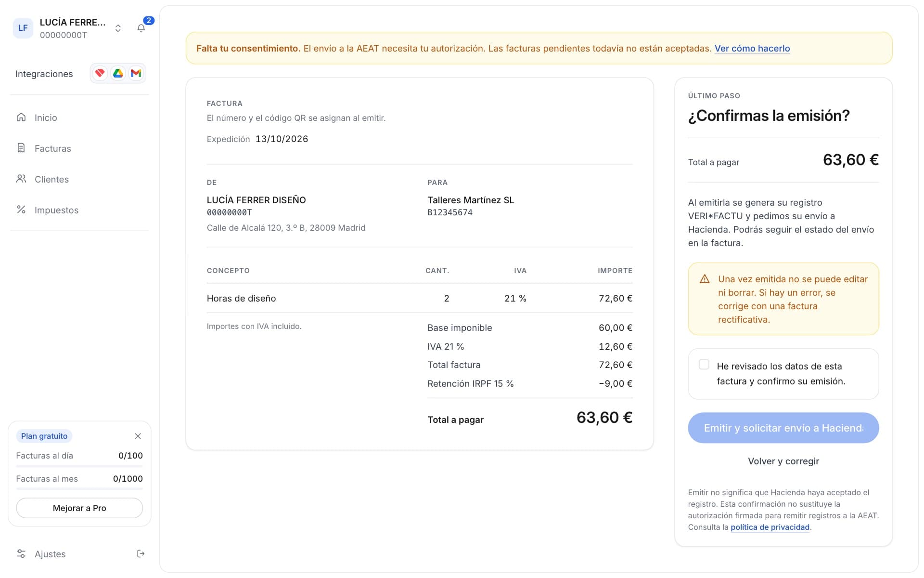Click the Clientes people icon
Screen dimensions: 924x578
tap(21, 179)
